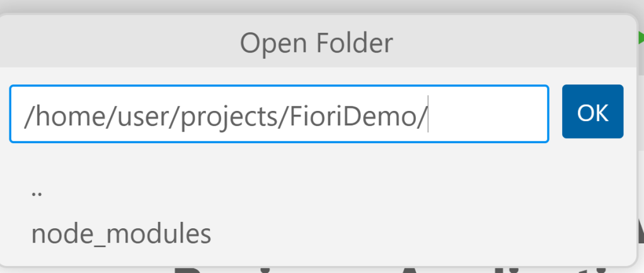Image resolution: width=644 pixels, height=273 pixels.
Task: Click the background strip above the dialog
Action: pyautogui.click(x=315, y=6)
